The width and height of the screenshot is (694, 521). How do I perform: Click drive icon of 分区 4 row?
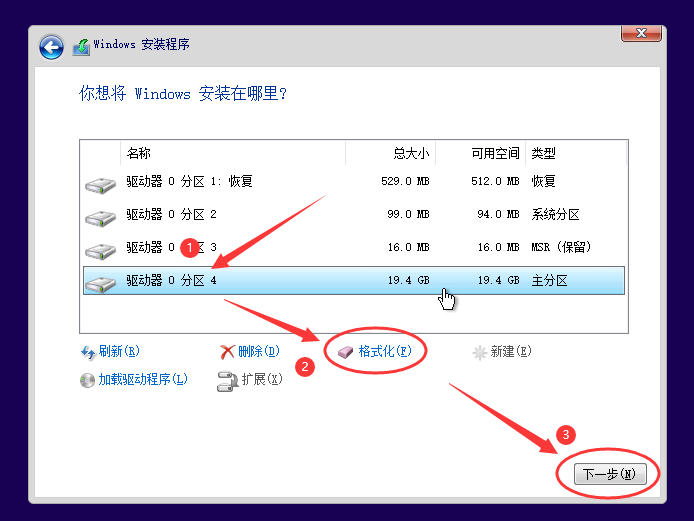pos(100,284)
